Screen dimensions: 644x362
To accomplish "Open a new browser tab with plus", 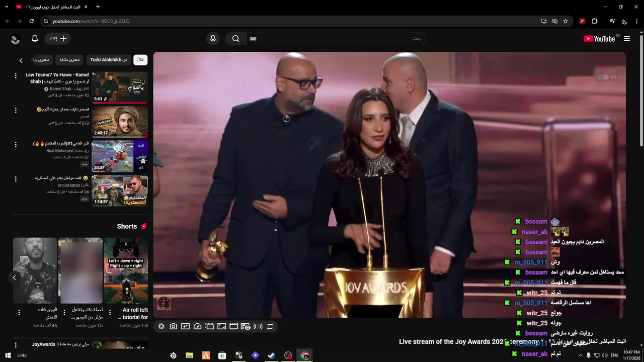I will click(98, 7).
